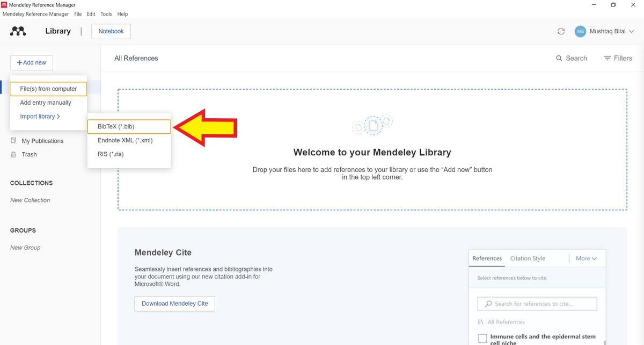Screen dimensions: 644x345
Task: Click the GROUPS section header
Action: [x=23, y=230]
